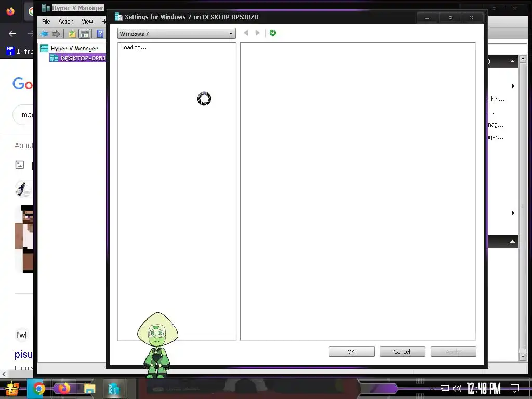The image size is (532, 399).
Task: Click the Settings dialog title bar icon
Action: (x=118, y=17)
